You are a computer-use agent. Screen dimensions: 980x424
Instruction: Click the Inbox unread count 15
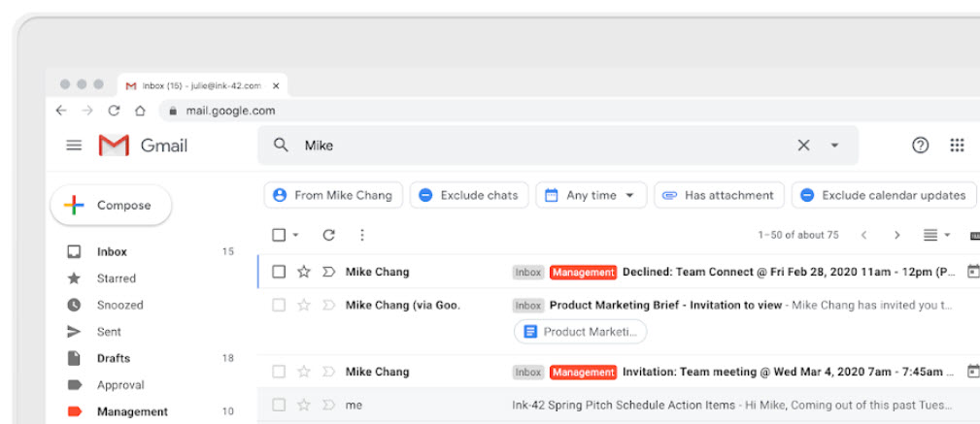pyautogui.click(x=228, y=251)
